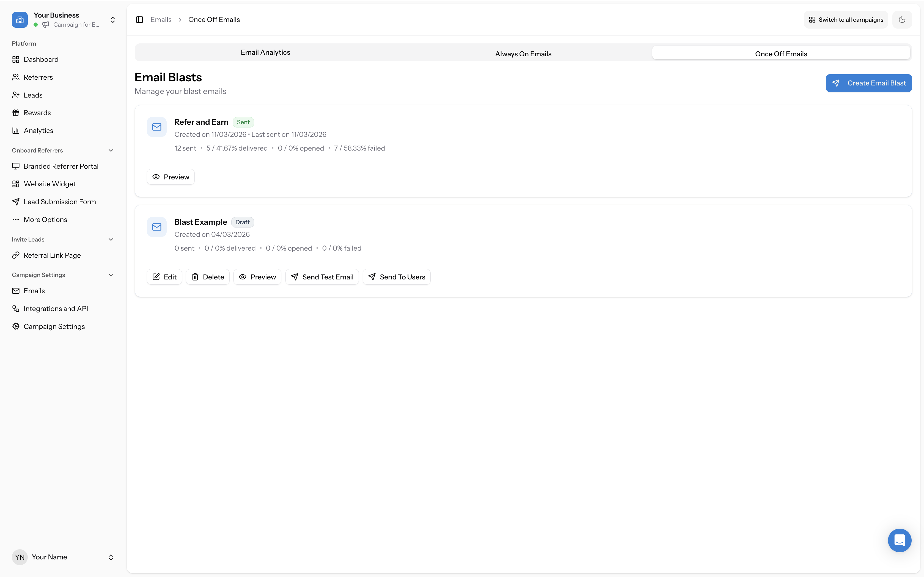Click the Create Email Blast button
924x577 pixels.
(869, 83)
